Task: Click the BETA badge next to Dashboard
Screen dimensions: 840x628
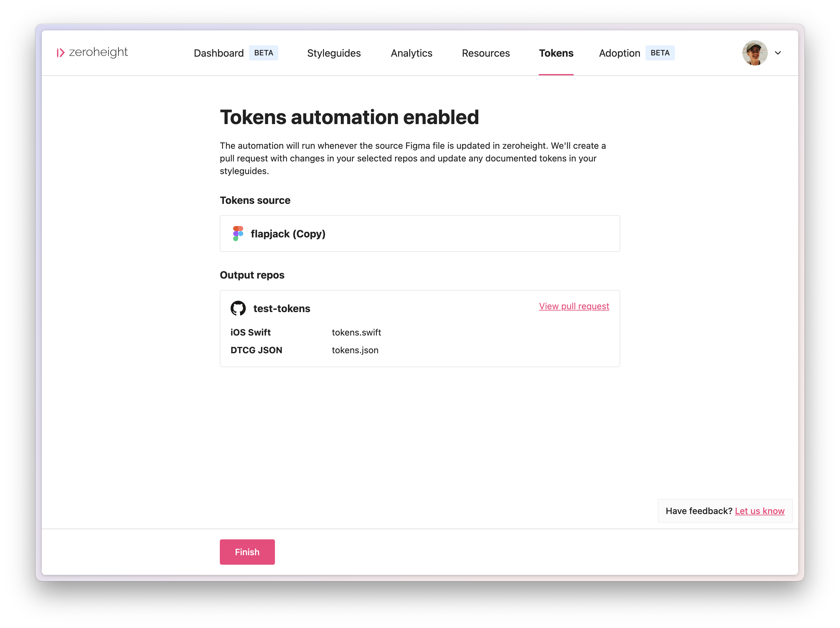Action: click(264, 53)
